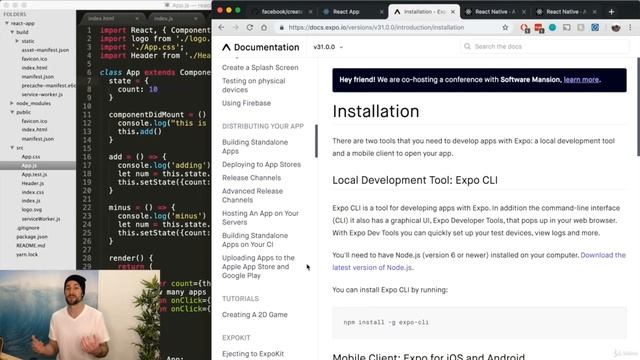This screenshot has width=640, height=360.
Task: Click the red circular extension icon with badge
Action: (524, 28)
